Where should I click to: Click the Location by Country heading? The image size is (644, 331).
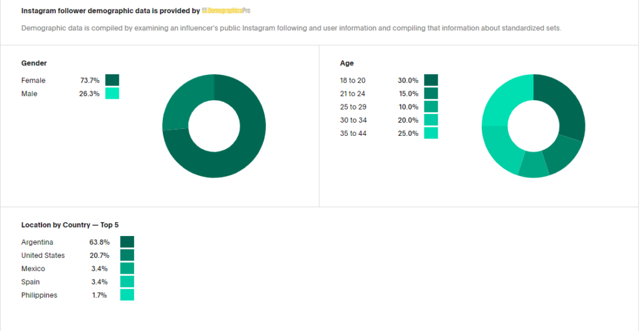70,225
